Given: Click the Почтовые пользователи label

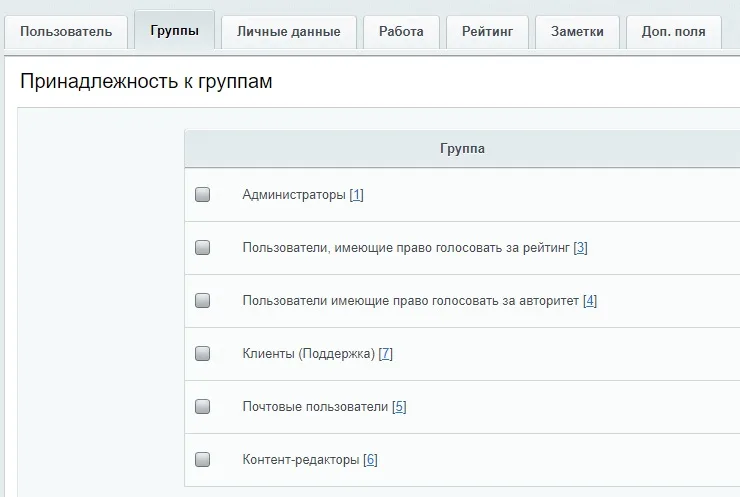Looking at the screenshot, I should 315,406.
